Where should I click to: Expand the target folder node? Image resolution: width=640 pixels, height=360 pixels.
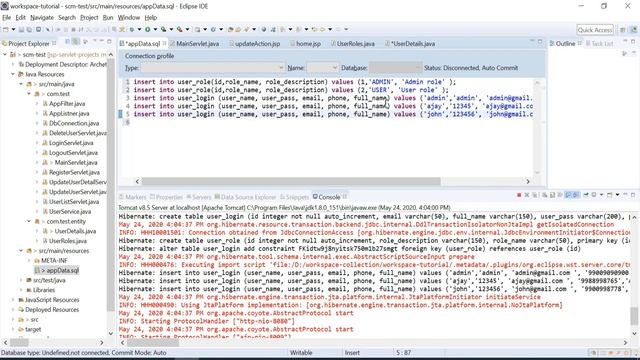13,329
